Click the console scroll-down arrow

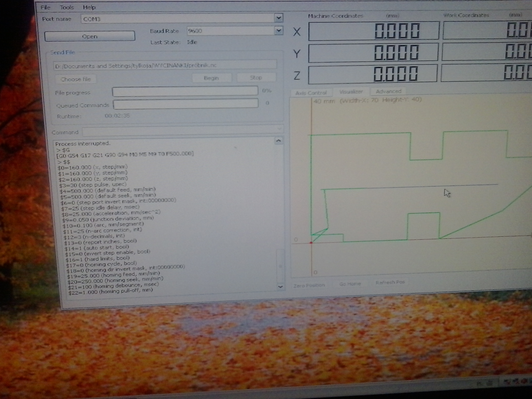click(x=280, y=287)
